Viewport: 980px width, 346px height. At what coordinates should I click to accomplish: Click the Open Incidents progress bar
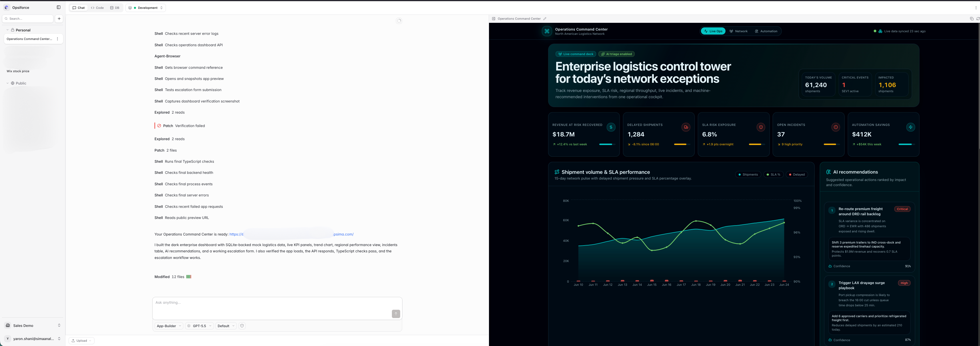coord(832,144)
